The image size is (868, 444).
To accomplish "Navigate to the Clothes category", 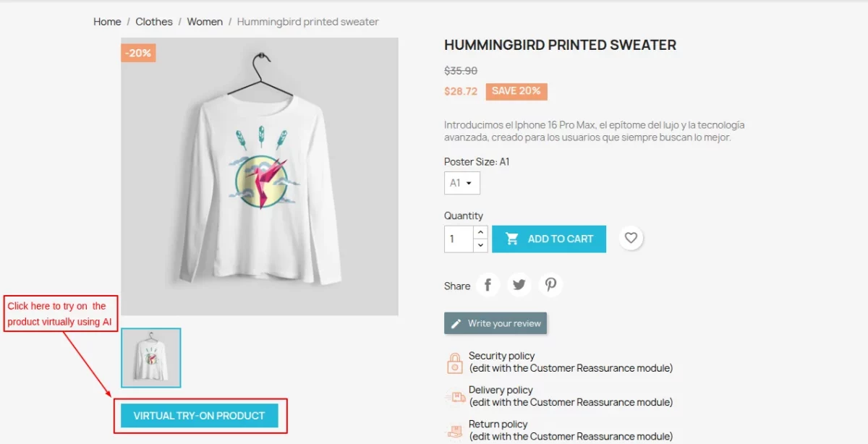I will 153,22.
